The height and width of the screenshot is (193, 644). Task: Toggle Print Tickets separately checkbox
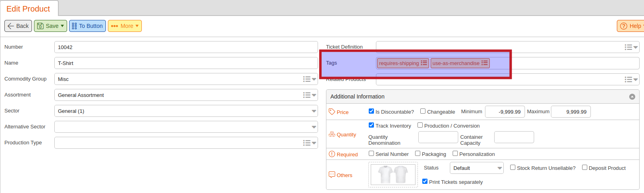(425, 181)
